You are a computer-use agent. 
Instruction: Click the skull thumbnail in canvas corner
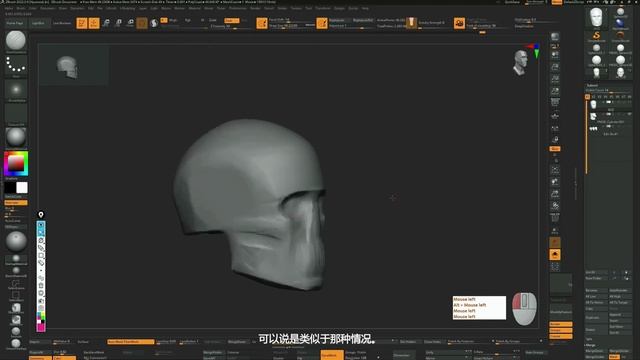(x=68, y=67)
